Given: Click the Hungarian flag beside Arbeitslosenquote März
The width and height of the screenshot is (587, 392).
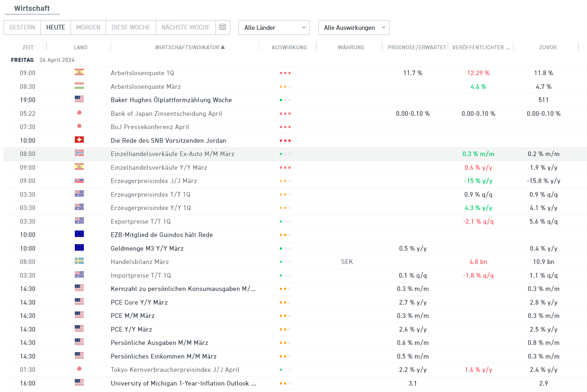Looking at the screenshot, I should tap(79, 86).
